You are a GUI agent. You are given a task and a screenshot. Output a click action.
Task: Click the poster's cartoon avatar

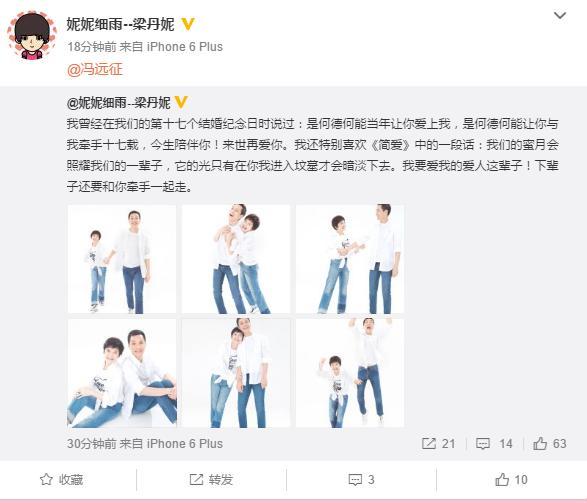pyautogui.click(x=32, y=36)
